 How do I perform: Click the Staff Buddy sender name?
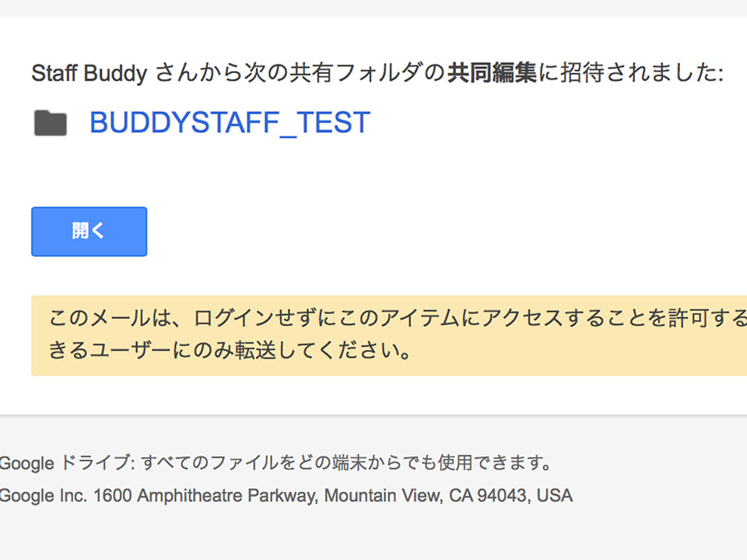coord(89,73)
